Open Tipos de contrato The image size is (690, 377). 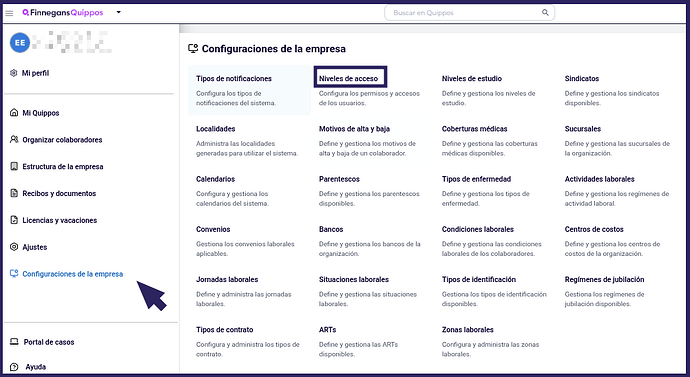[x=224, y=329]
